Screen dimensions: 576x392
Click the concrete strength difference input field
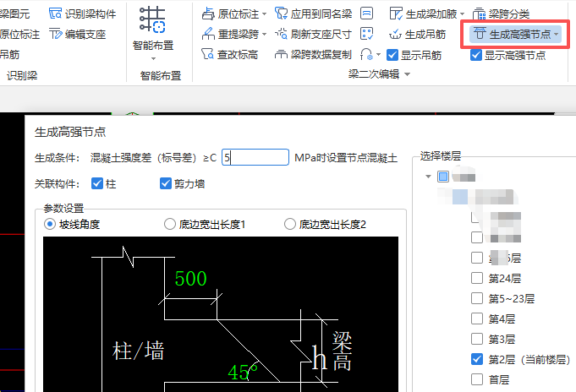pos(255,157)
